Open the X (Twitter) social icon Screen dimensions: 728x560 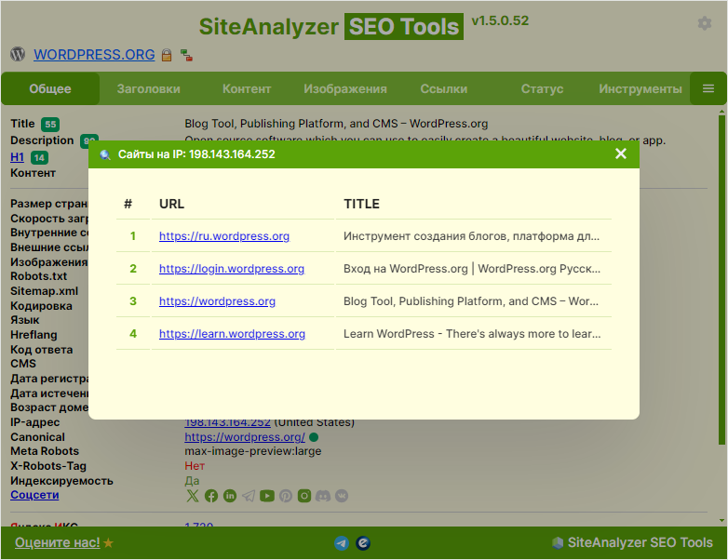192,496
